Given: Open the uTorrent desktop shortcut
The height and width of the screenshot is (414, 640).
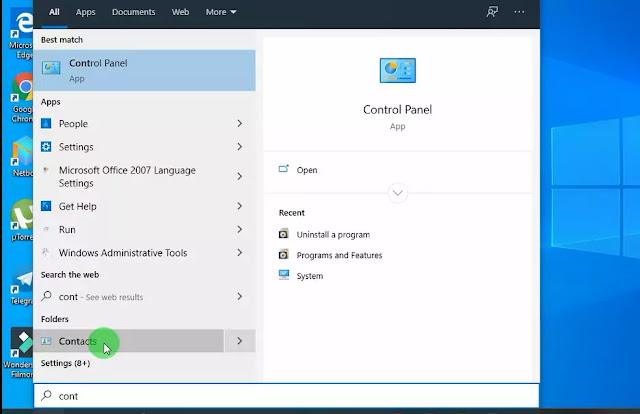Looking at the screenshot, I should 22,220.
